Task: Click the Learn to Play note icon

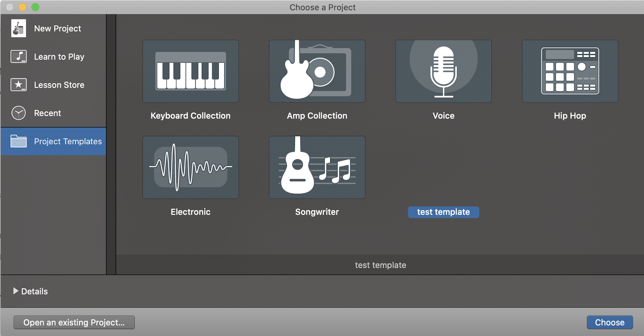Action: (x=19, y=57)
